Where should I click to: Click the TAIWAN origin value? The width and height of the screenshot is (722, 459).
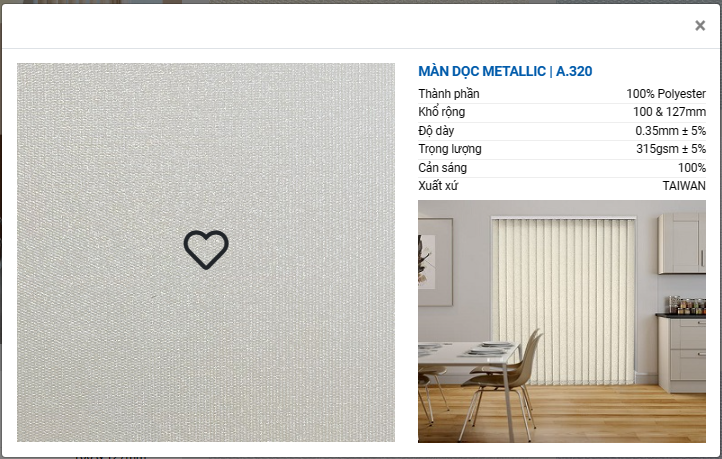point(684,186)
